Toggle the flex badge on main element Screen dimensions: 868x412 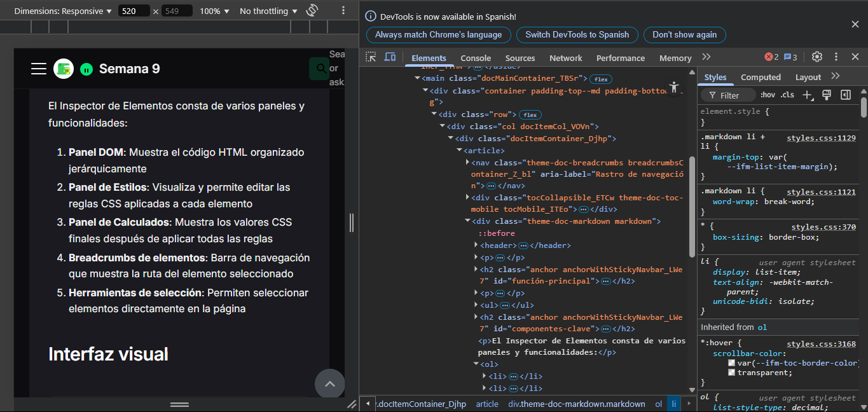pos(600,79)
